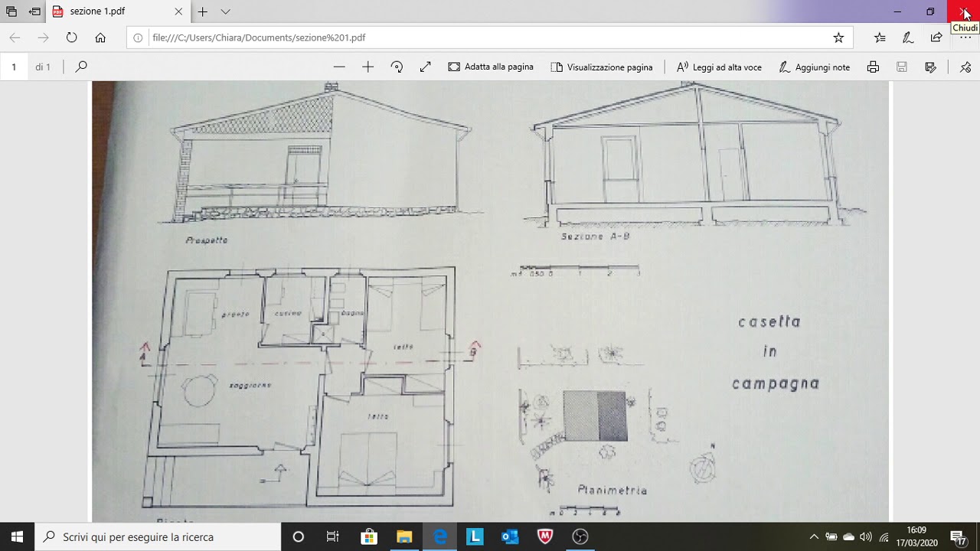Image resolution: width=980 pixels, height=551 pixels.
Task: Click the Windows search box
Action: (x=158, y=536)
